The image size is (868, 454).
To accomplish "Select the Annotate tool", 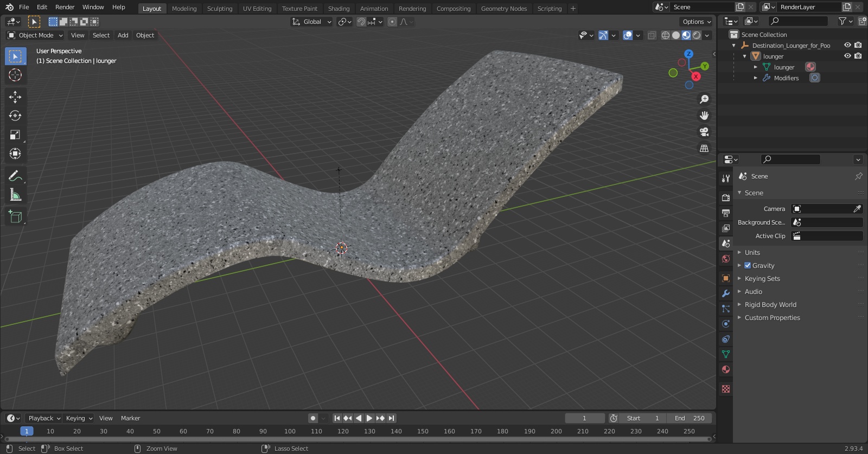I will coord(15,176).
